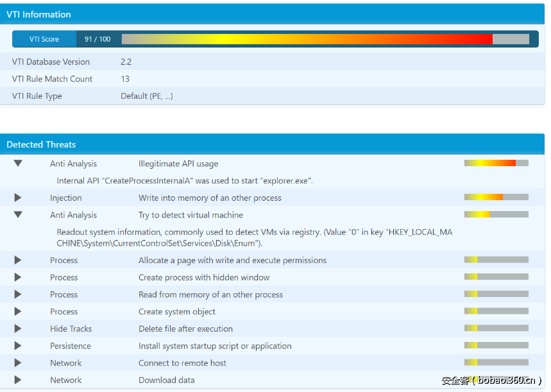Expand the Write into memory threat row
Image resolution: width=551 pixels, height=392 pixels.
coord(18,198)
